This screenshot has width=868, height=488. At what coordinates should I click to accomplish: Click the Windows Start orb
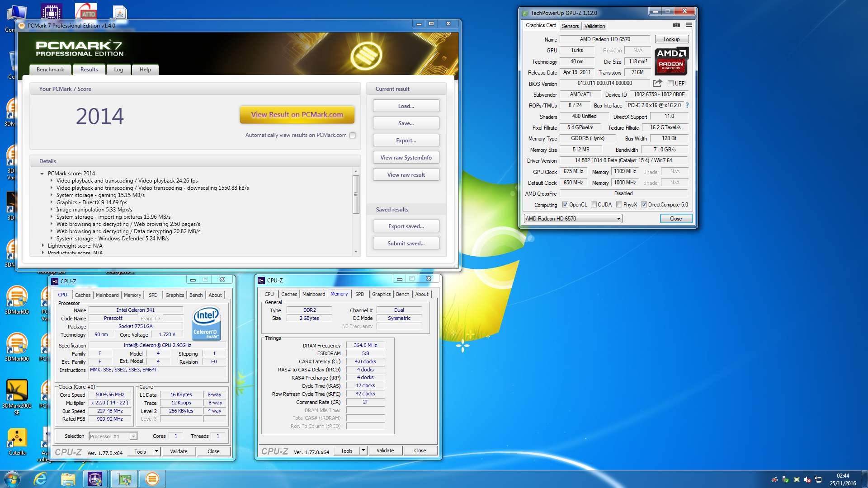coord(12,479)
